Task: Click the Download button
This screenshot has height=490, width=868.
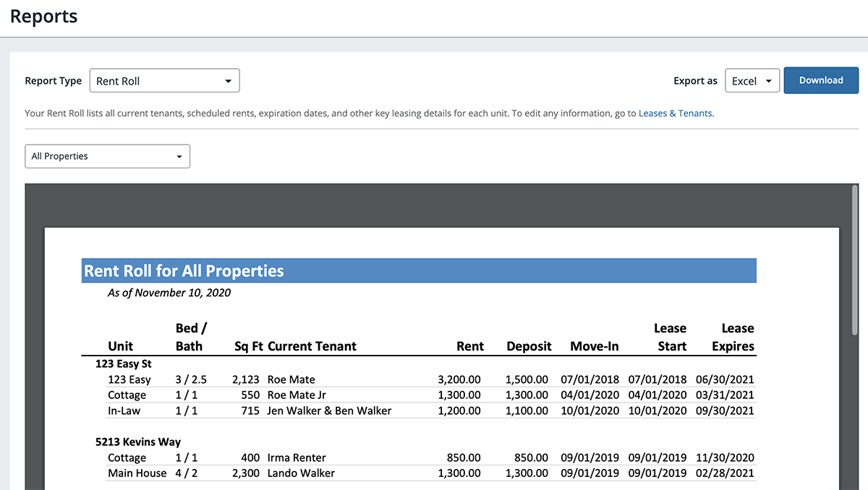Action: pyautogui.click(x=821, y=80)
